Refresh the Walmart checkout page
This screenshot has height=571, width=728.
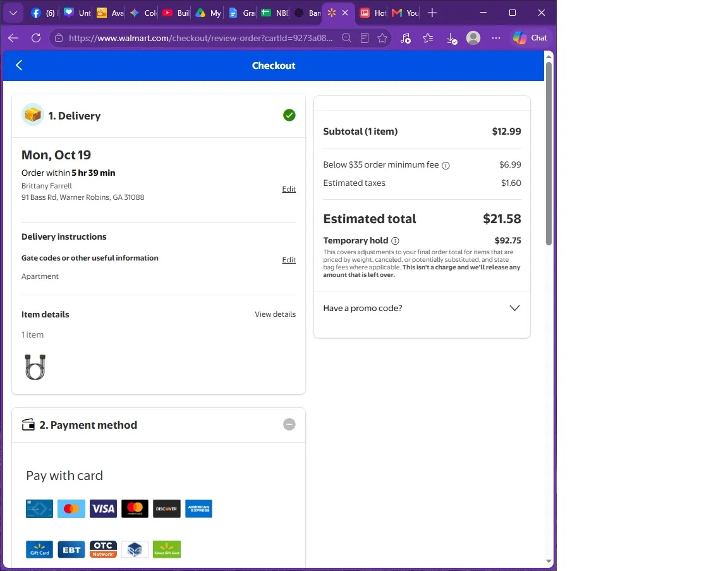36,38
